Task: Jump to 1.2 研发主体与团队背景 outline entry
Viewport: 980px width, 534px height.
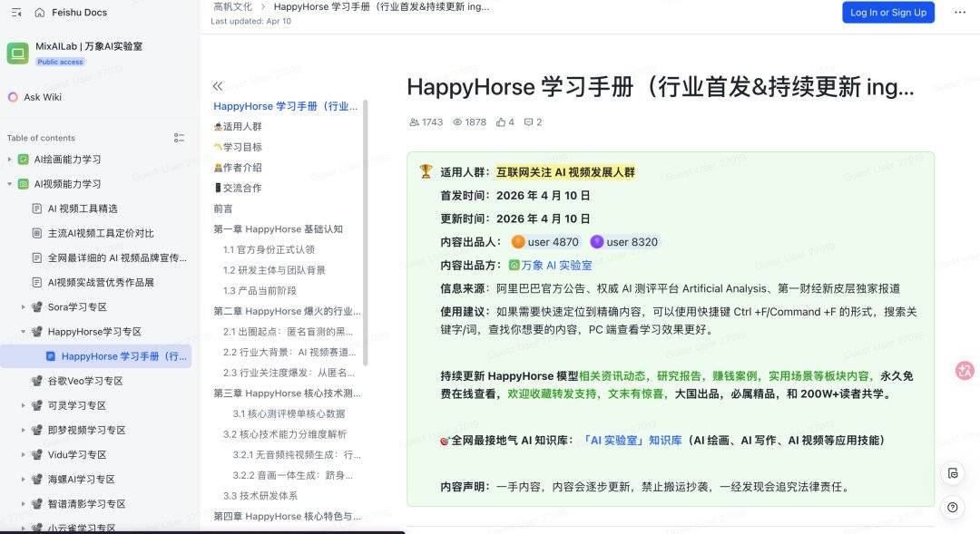Action: (274, 270)
